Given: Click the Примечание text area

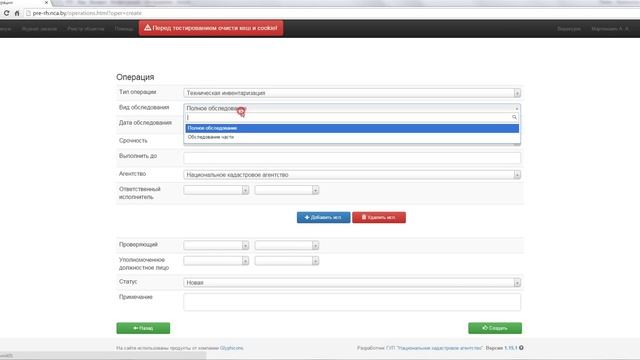Looking at the screenshot, I should (352, 302).
